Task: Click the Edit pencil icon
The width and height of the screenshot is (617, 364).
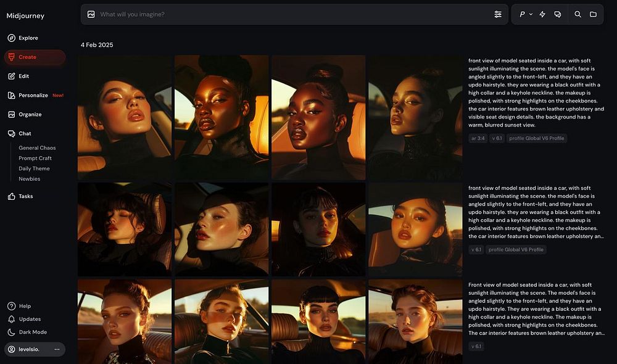Action: (11, 76)
